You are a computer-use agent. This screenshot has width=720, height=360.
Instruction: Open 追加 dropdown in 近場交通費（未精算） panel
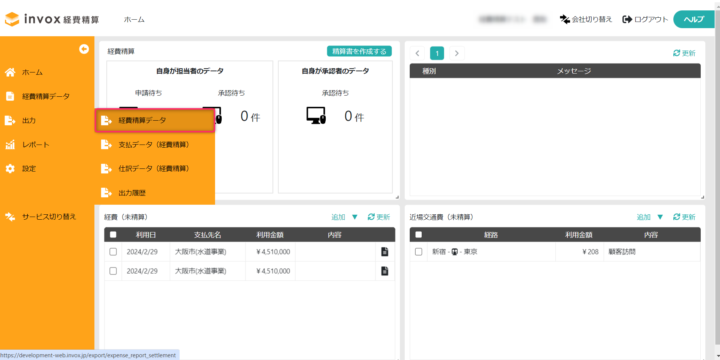tap(650, 217)
